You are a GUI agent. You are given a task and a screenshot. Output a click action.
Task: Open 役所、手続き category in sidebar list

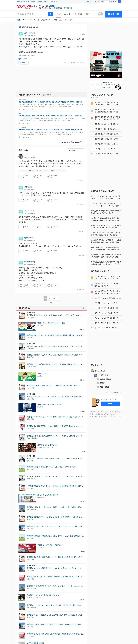pyautogui.click(x=104, y=387)
